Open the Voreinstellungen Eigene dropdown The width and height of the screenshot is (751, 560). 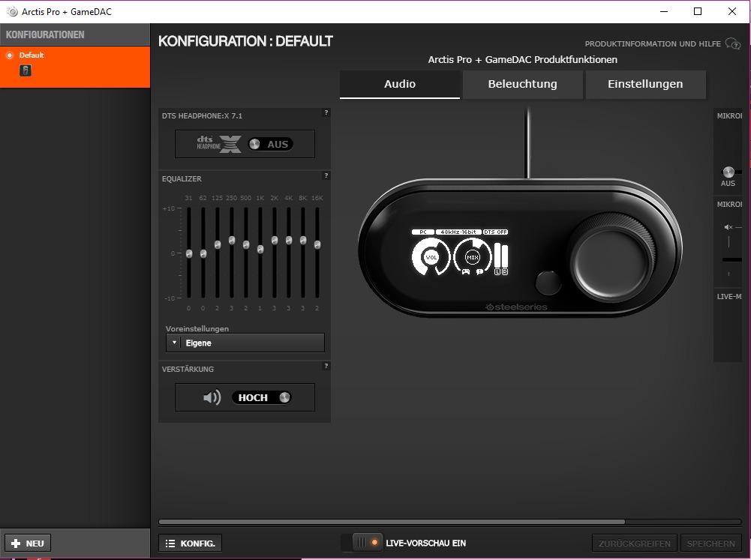(x=245, y=343)
